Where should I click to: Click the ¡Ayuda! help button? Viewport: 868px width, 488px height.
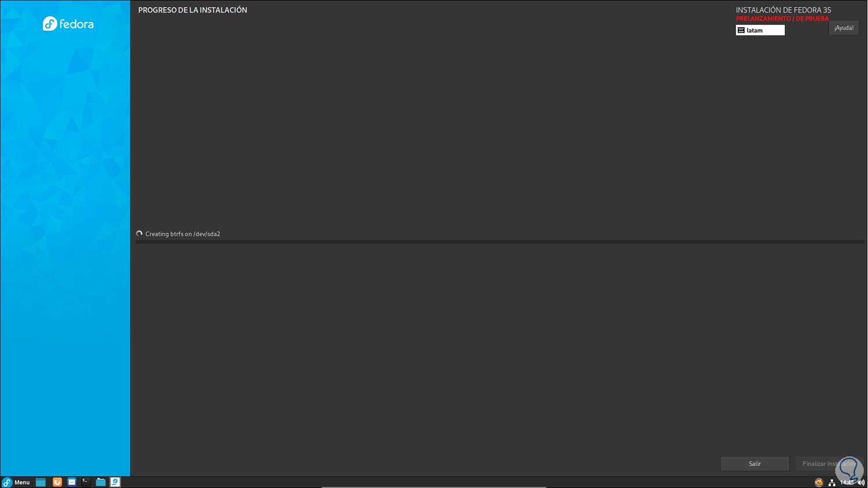pos(844,28)
